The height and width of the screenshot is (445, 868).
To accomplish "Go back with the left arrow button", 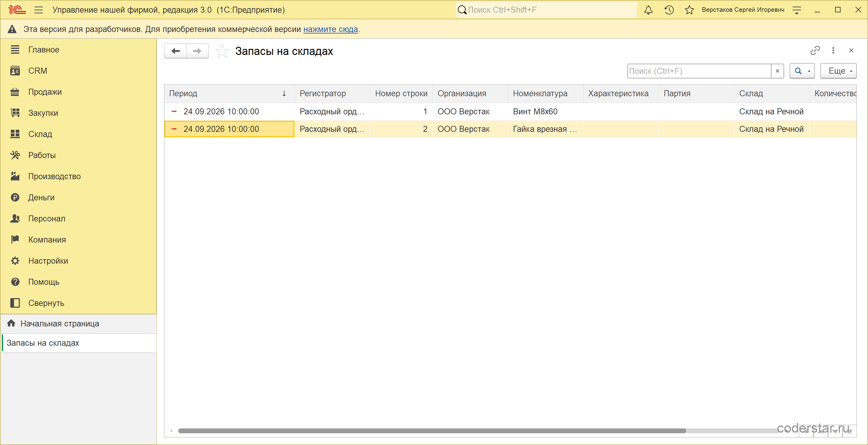I will tap(176, 51).
